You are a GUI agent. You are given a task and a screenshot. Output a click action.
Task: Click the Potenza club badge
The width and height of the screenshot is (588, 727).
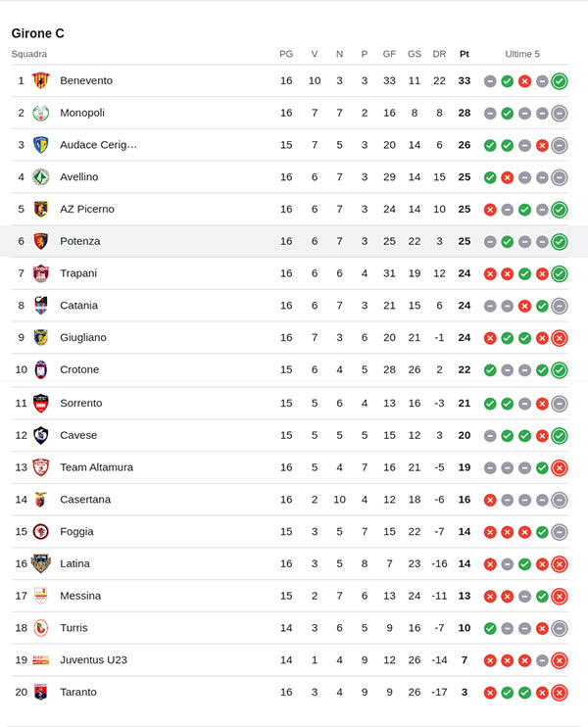(41, 241)
